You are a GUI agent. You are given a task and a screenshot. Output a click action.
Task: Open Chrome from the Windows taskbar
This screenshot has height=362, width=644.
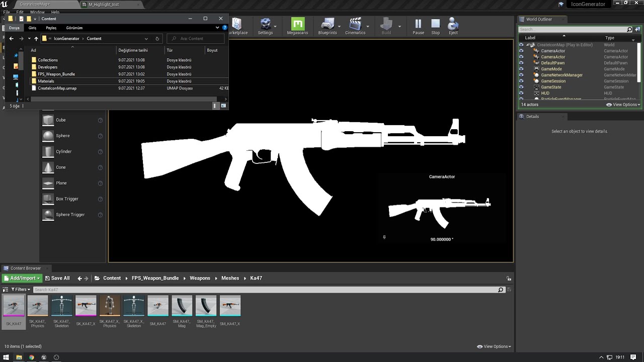(32, 357)
